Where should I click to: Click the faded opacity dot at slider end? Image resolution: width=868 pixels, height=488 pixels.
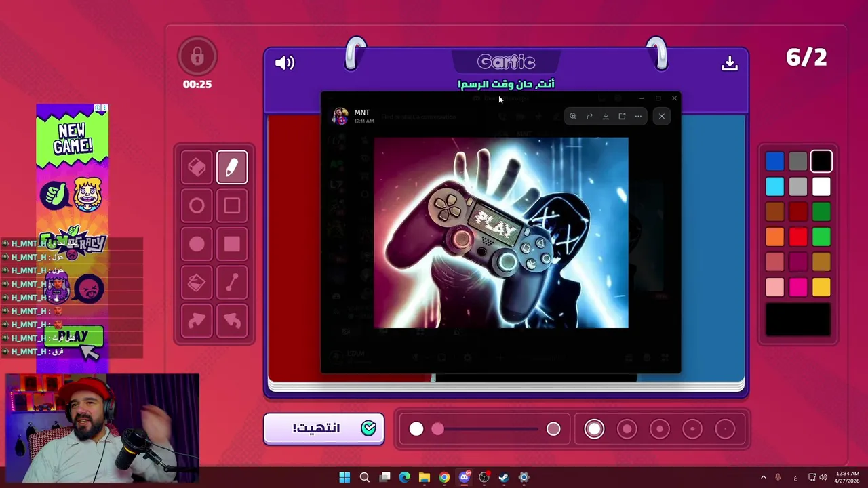[x=553, y=429]
